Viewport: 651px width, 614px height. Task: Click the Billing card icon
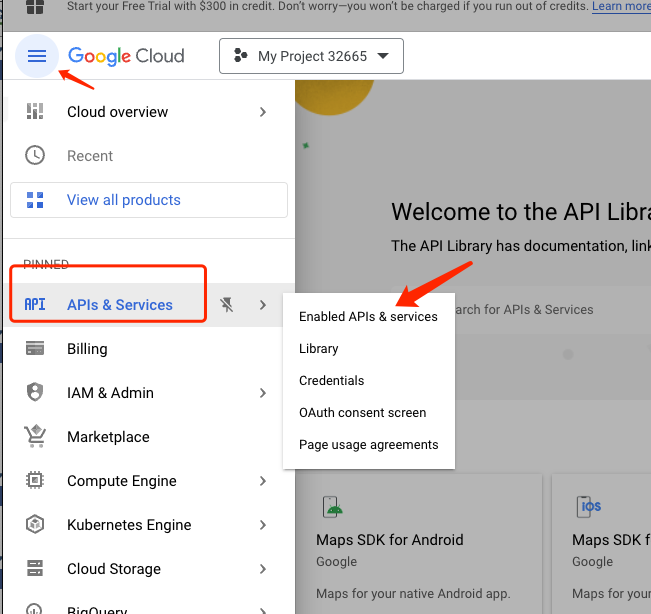click(35, 349)
